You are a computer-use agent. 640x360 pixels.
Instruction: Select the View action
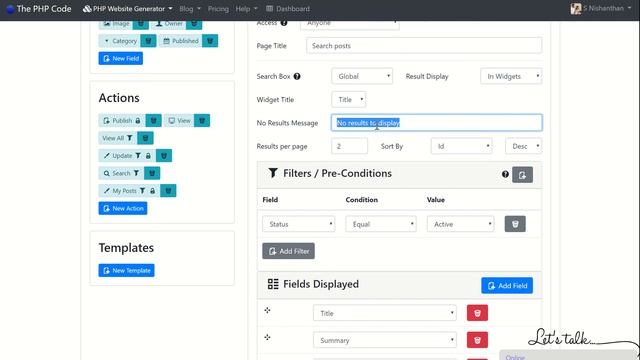pos(179,120)
